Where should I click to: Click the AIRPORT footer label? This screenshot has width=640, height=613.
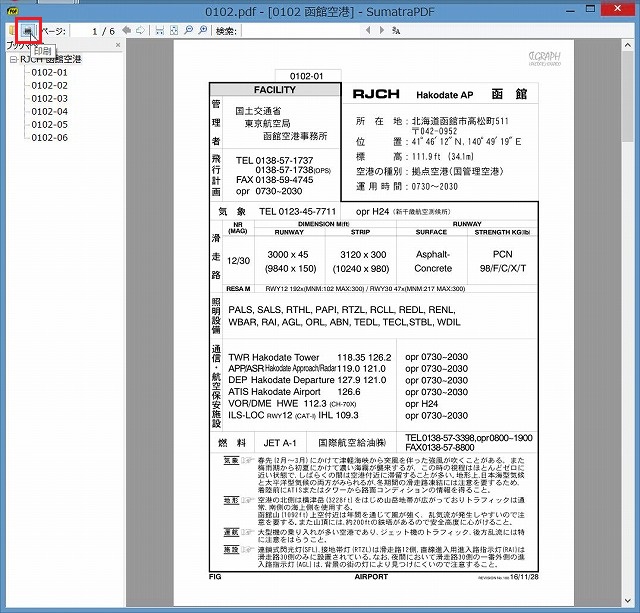[x=371, y=577]
